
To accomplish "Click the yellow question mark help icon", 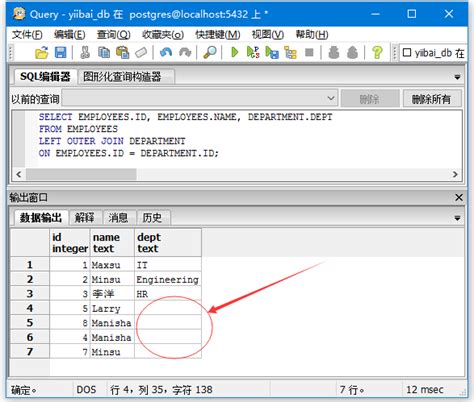I will pyautogui.click(x=377, y=53).
